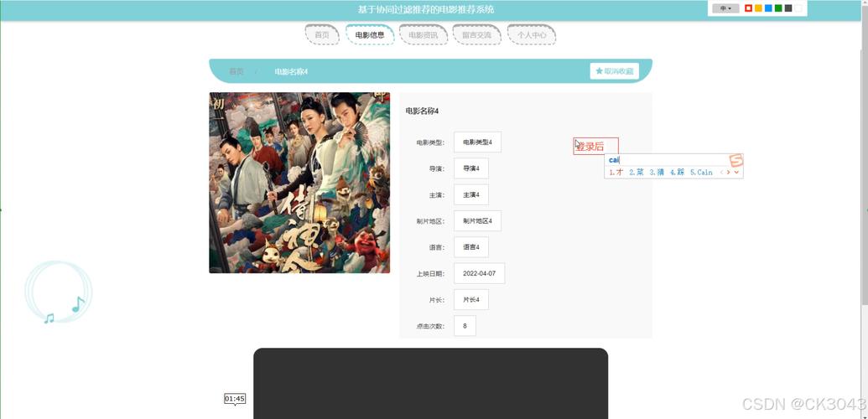Open the 个人中心 tab
868x419 pixels.
pos(532,35)
